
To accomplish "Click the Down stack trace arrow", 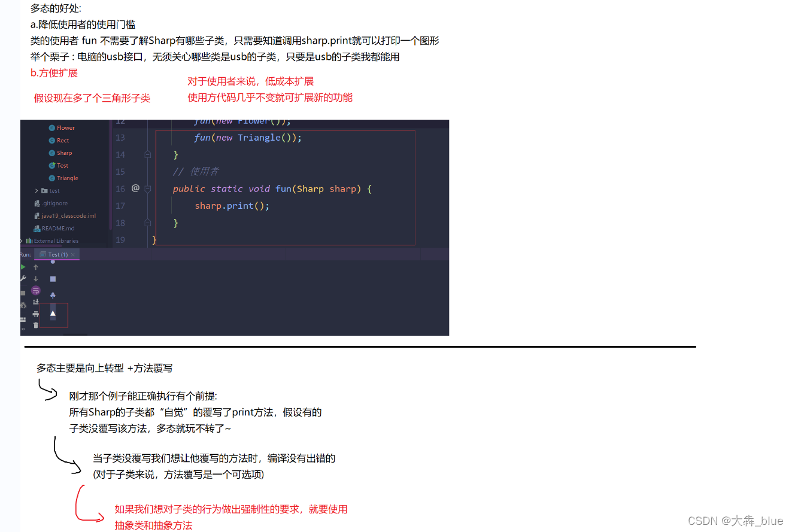I will click(36, 279).
